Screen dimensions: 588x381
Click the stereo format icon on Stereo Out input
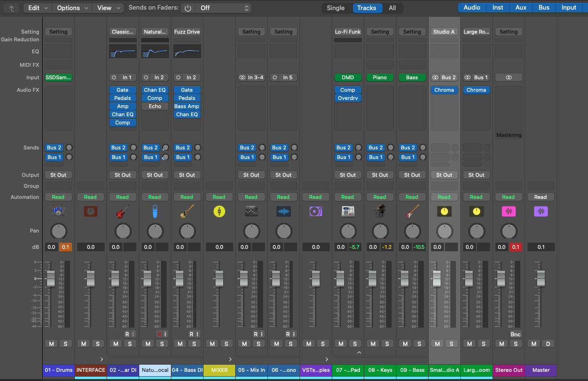[508, 77]
